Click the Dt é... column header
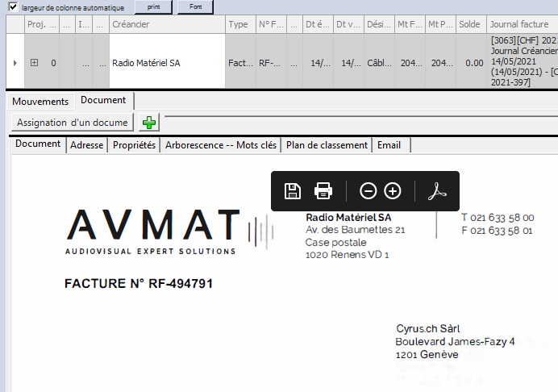558x392 pixels. pyautogui.click(x=318, y=24)
